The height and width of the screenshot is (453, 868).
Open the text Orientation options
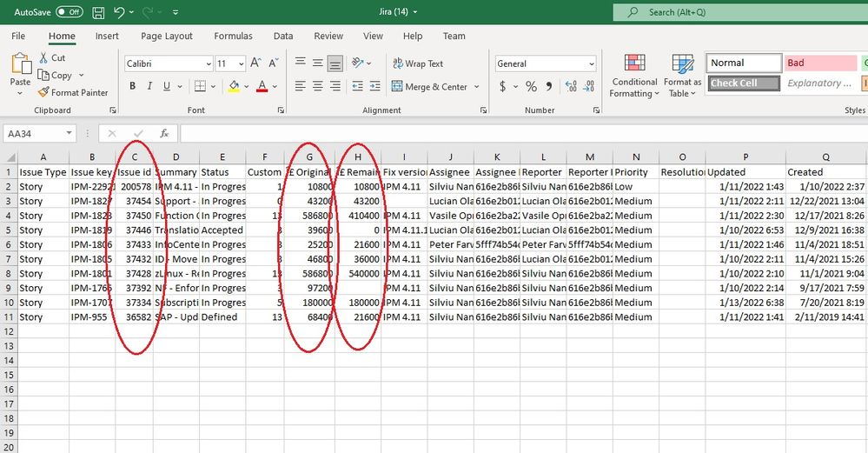pyautogui.click(x=361, y=63)
